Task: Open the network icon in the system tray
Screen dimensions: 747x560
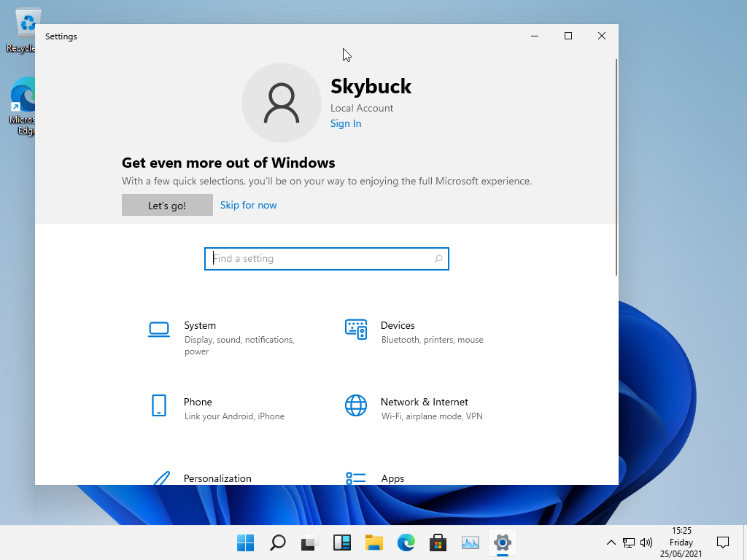Action: pyautogui.click(x=629, y=542)
